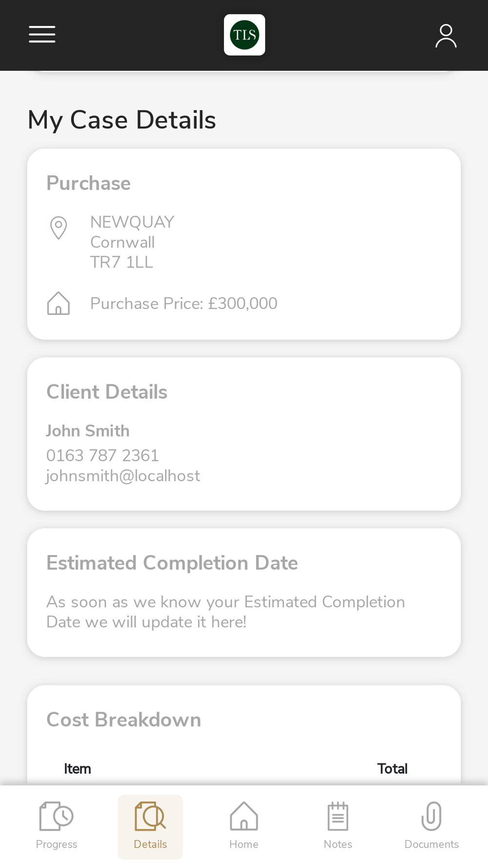Tap the phone number 0163 787 2361
The image size is (488, 868).
point(102,455)
